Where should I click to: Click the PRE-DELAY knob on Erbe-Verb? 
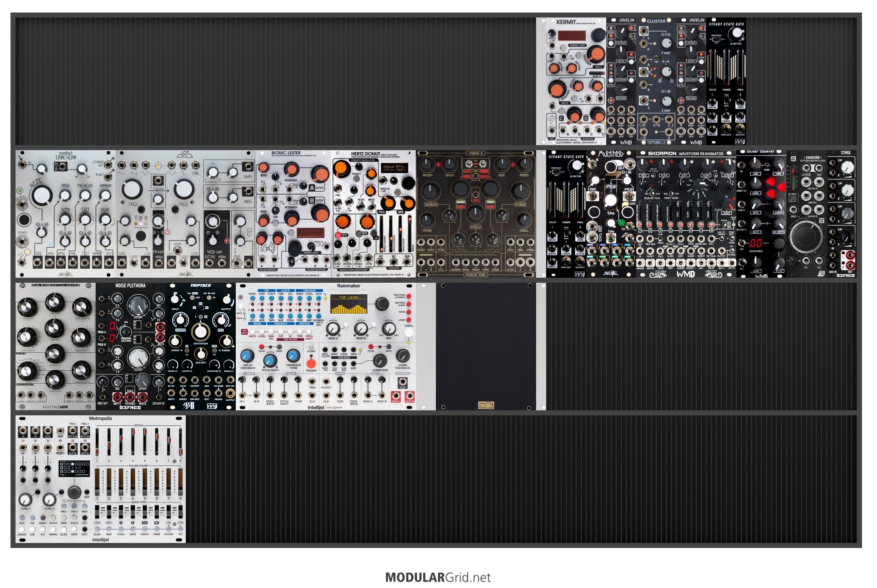click(x=85, y=196)
